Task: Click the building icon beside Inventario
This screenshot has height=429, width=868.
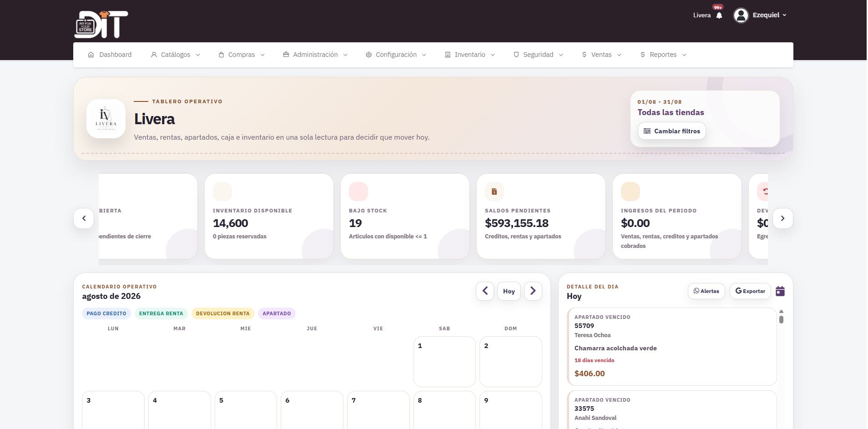Action: (448, 55)
